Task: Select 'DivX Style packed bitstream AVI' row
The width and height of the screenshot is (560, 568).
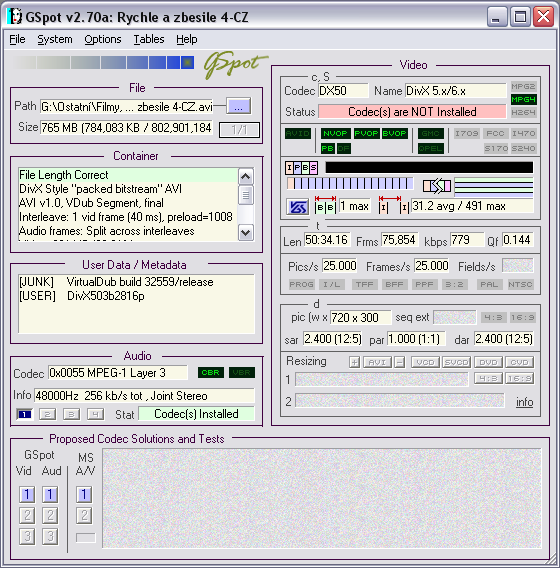Action: 128,189
